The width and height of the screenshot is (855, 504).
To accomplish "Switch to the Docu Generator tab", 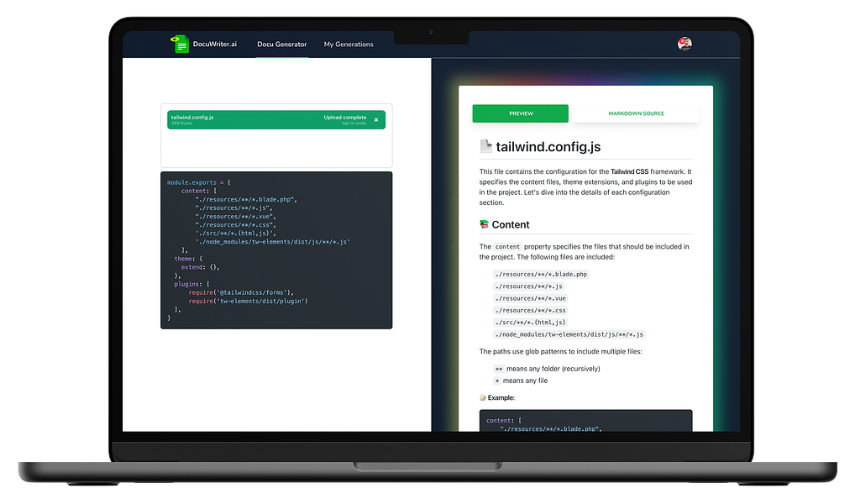I will click(x=282, y=45).
